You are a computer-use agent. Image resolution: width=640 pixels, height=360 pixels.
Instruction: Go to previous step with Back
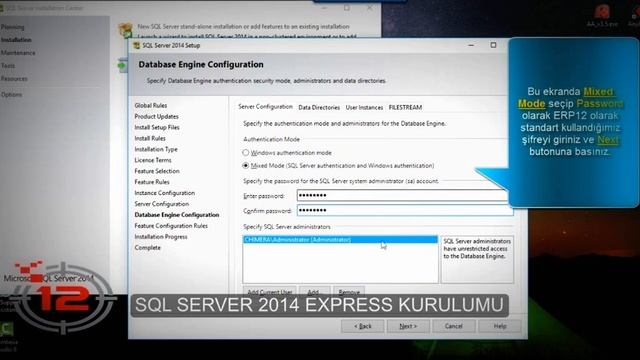[363, 326]
